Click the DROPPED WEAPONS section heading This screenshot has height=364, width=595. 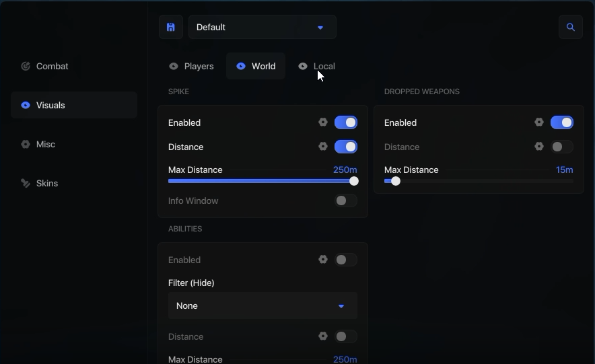pos(421,92)
